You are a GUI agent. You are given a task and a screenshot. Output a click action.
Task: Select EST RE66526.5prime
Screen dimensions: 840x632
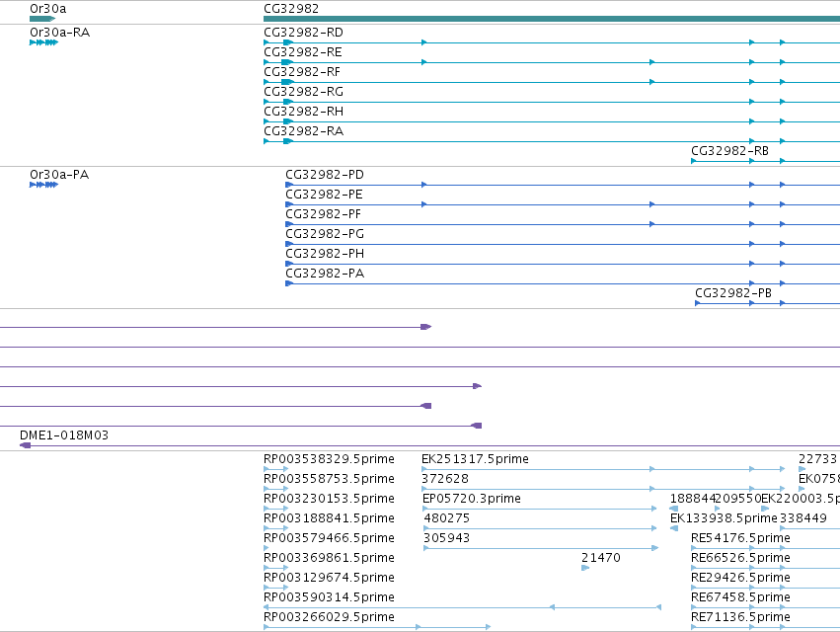(x=740, y=559)
